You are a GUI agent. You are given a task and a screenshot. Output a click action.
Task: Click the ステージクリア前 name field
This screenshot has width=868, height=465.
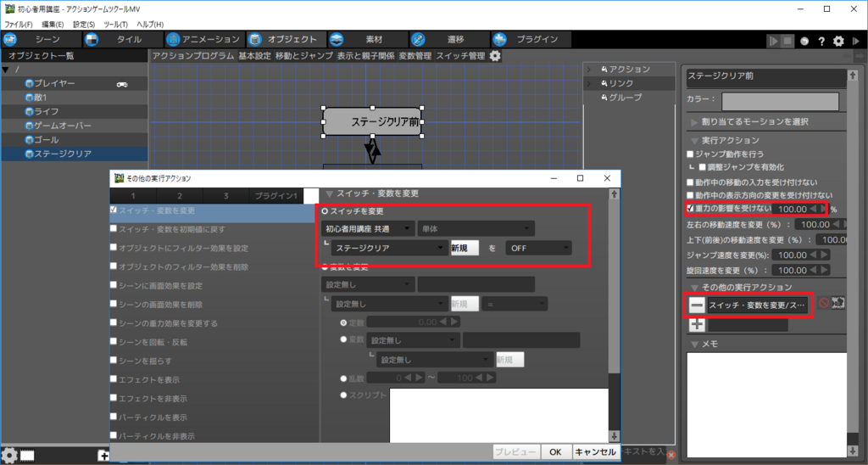766,77
